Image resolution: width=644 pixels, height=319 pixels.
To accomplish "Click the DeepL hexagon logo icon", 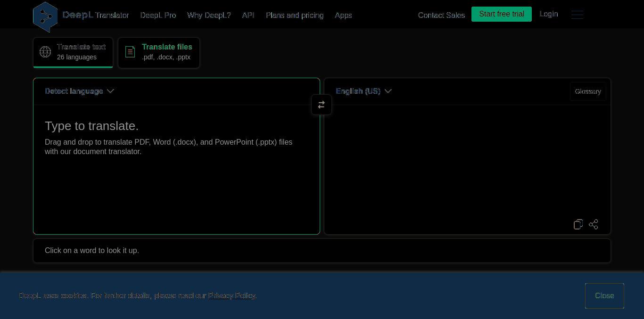I will pos(45,17).
